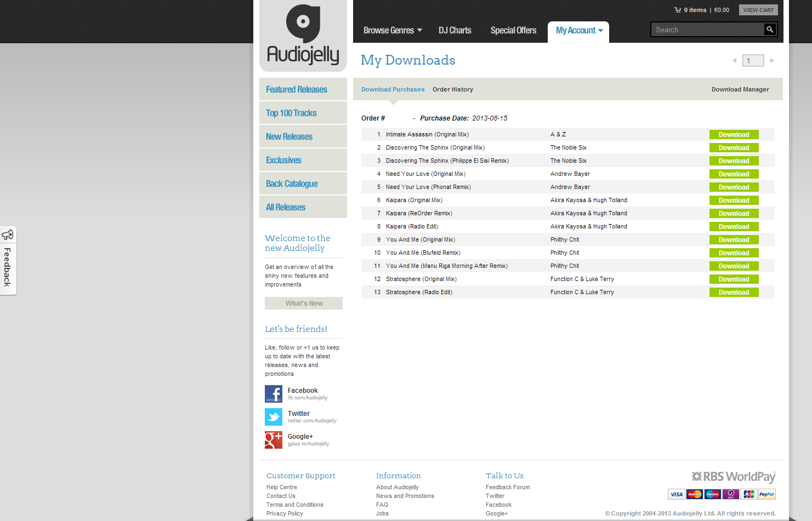Click the Audiojelly logo
This screenshot has height=521, width=812.
point(303,36)
